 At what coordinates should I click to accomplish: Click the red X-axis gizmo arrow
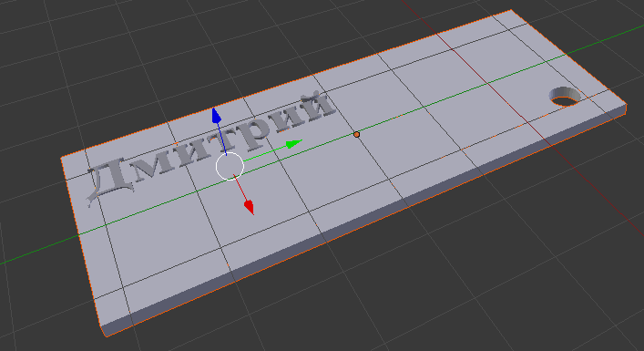click(250, 207)
